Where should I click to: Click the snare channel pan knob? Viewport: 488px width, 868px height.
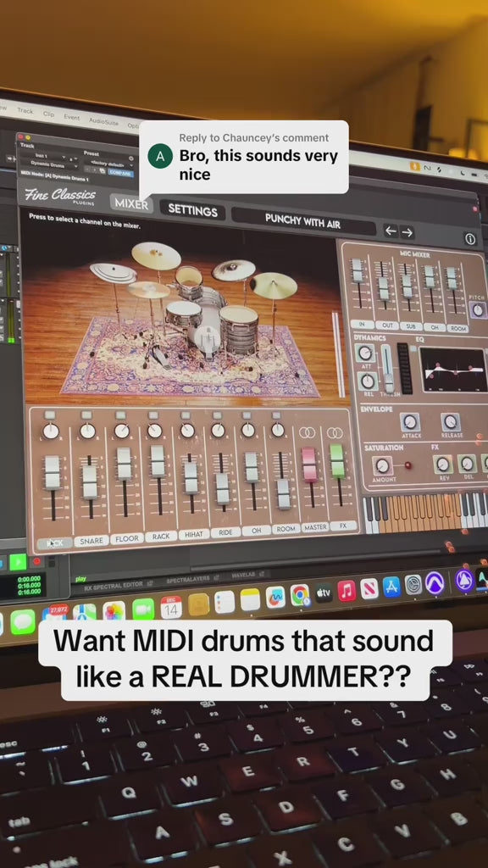(x=87, y=431)
